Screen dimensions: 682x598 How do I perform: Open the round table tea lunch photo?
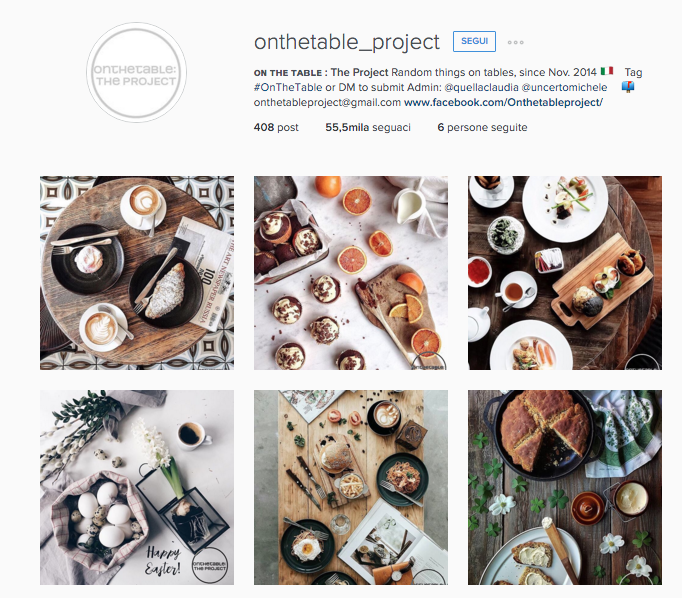(x=565, y=273)
